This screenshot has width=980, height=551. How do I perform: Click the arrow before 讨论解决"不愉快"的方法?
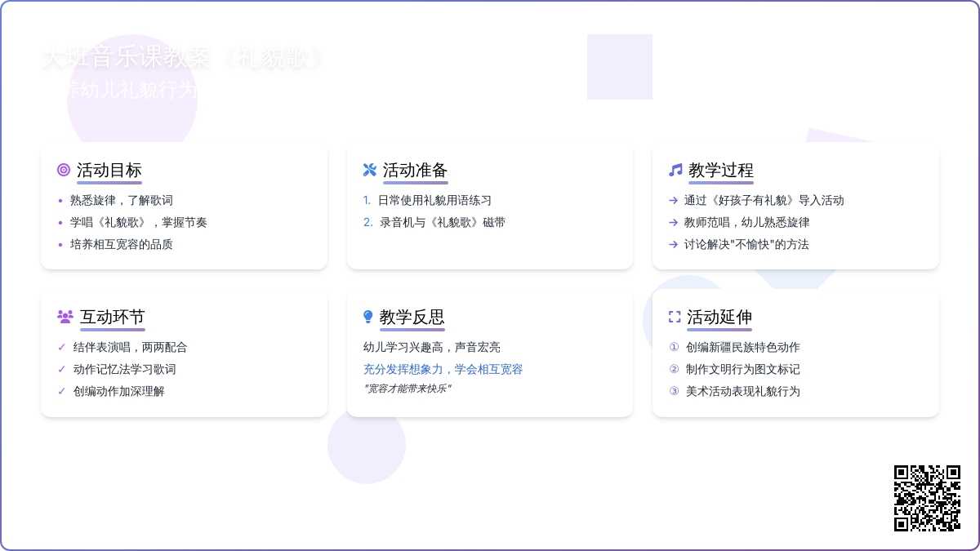(x=673, y=244)
